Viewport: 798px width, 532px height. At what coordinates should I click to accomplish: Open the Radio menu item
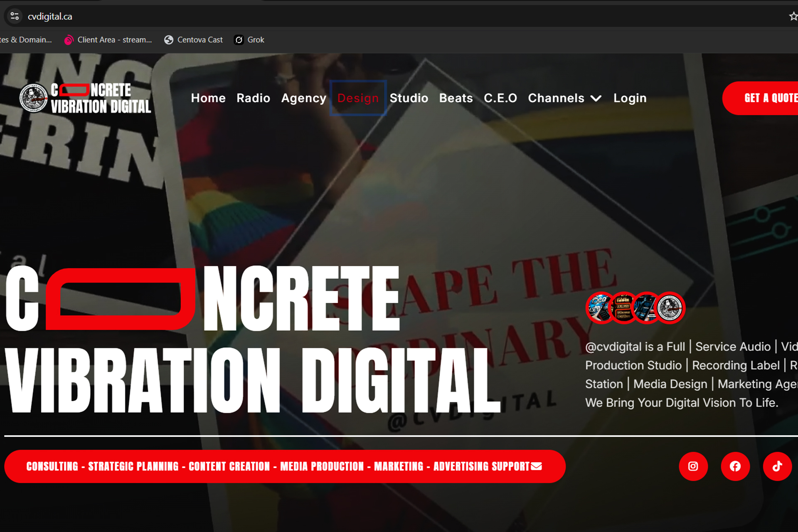[254, 98]
